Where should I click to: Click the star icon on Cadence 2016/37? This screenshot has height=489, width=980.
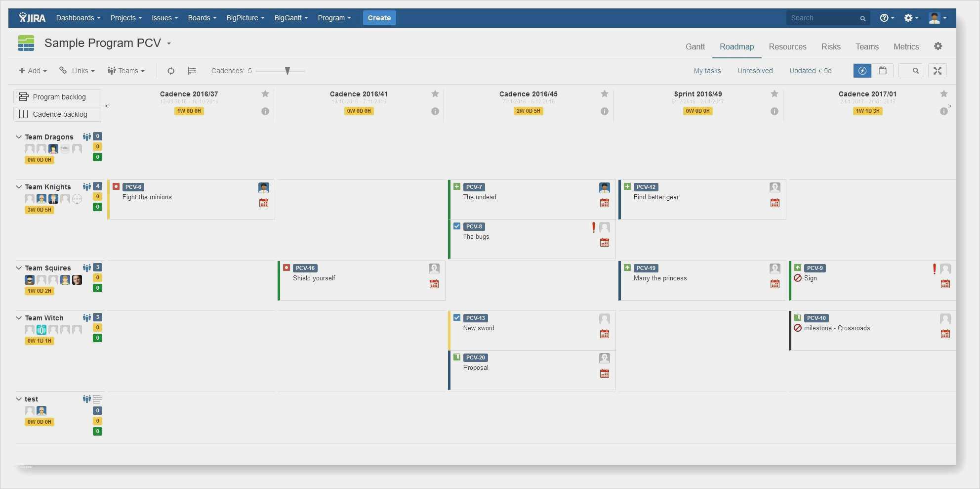(x=265, y=94)
